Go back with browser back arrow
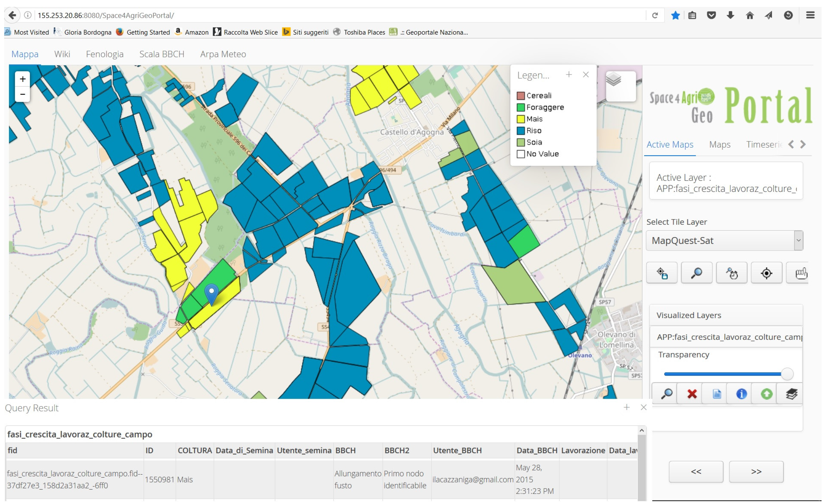The image size is (825, 504). [x=12, y=15]
